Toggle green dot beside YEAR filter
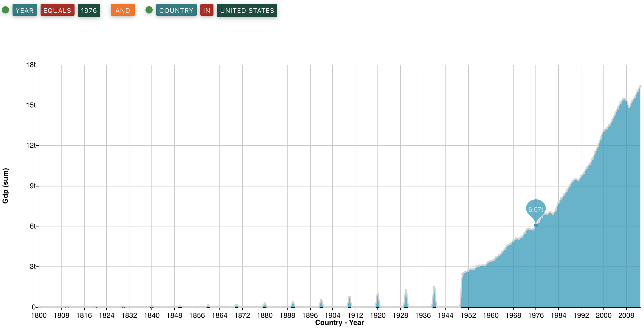Viewport: 644px width, 330px height. tap(5, 10)
